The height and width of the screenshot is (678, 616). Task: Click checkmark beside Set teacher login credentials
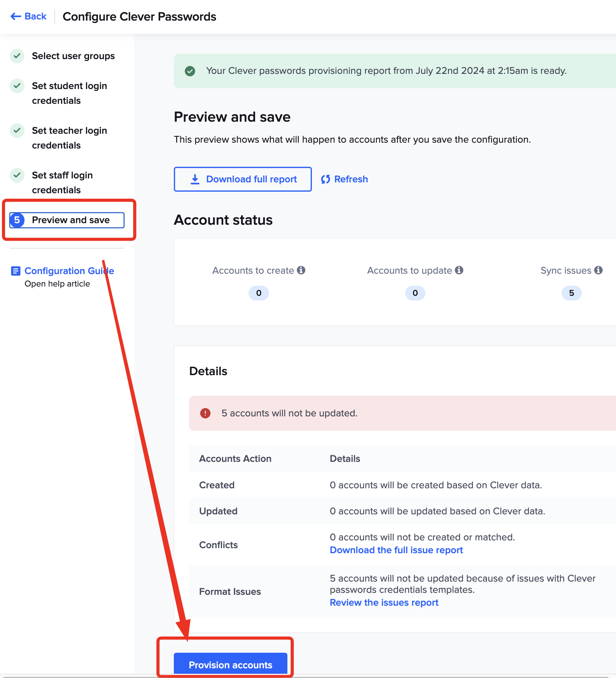(17, 131)
